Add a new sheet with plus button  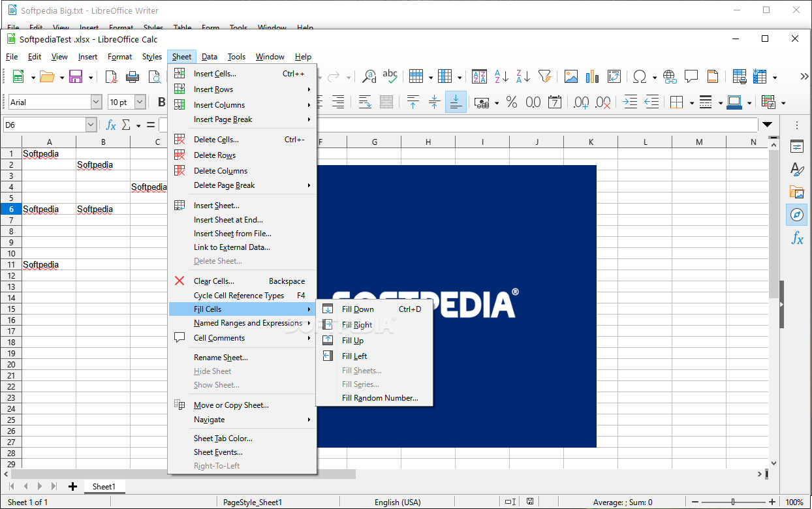tap(72, 486)
